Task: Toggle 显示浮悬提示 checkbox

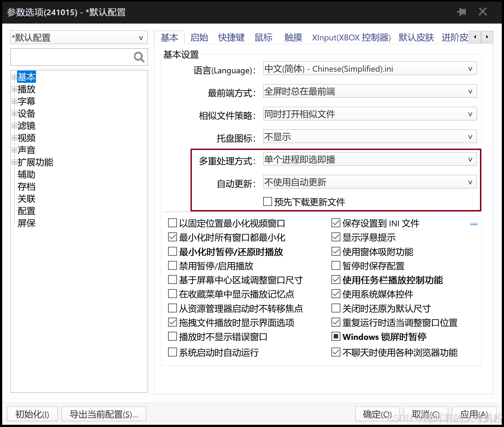Action: point(336,237)
